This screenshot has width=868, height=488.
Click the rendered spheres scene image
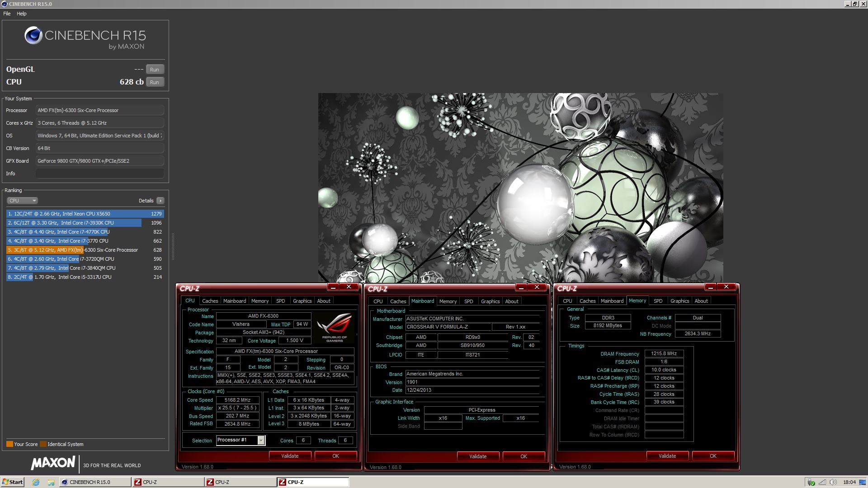click(520, 188)
